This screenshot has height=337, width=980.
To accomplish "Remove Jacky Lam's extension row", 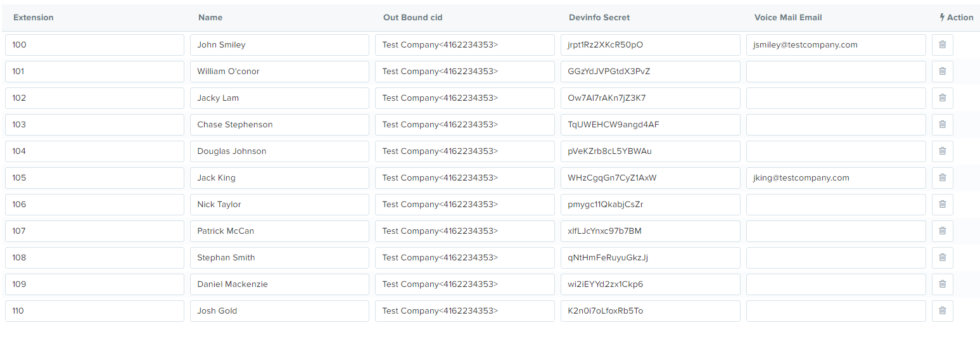I will pyautogui.click(x=942, y=98).
